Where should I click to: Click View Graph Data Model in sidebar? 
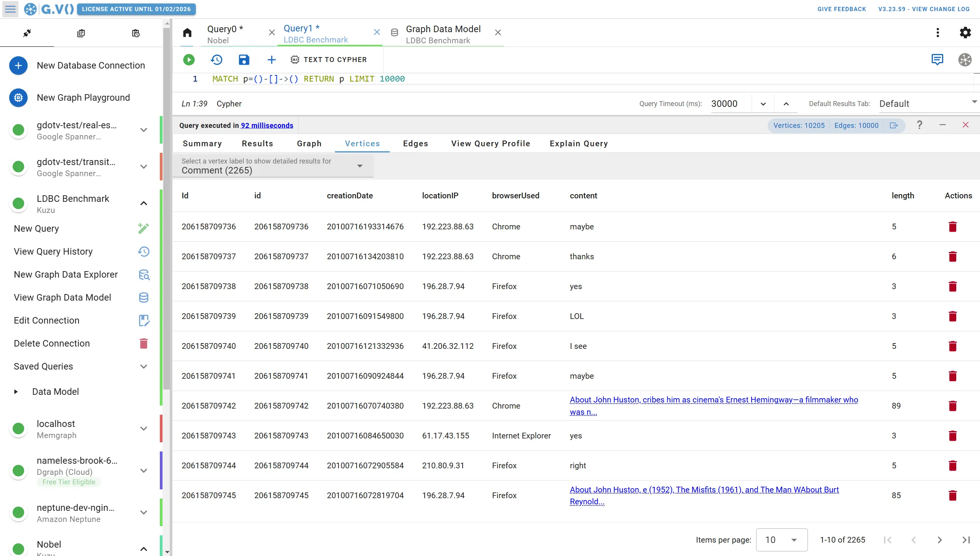click(x=81, y=298)
